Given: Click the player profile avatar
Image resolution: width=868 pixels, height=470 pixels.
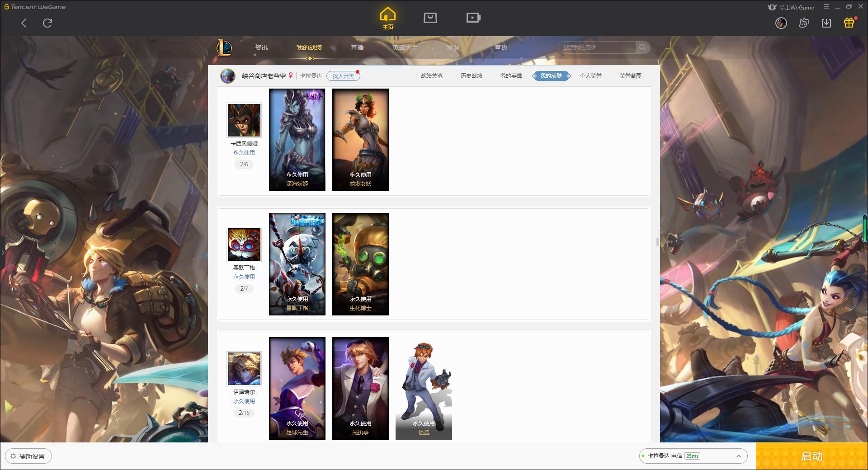Looking at the screenshot, I should coord(228,76).
